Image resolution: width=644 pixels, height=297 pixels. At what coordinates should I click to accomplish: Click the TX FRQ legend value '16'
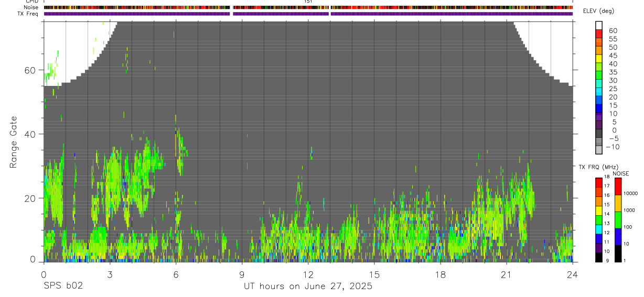pos(606,195)
